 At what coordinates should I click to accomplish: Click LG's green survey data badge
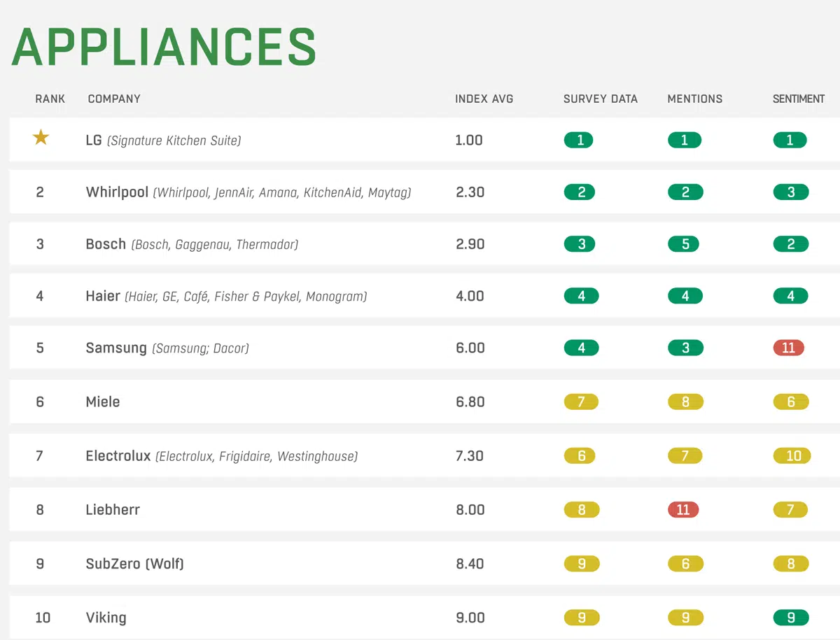point(579,140)
